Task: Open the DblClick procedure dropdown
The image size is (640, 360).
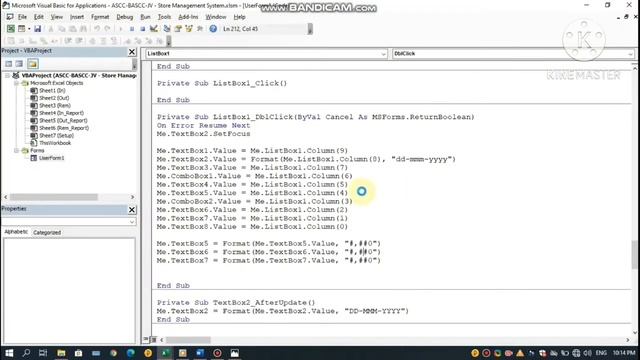Action: click(630, 54)
